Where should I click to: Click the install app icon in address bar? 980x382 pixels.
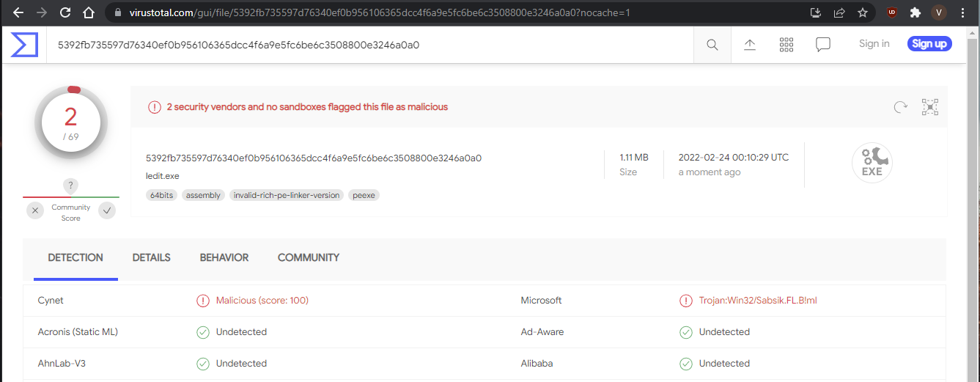(815, 12)
